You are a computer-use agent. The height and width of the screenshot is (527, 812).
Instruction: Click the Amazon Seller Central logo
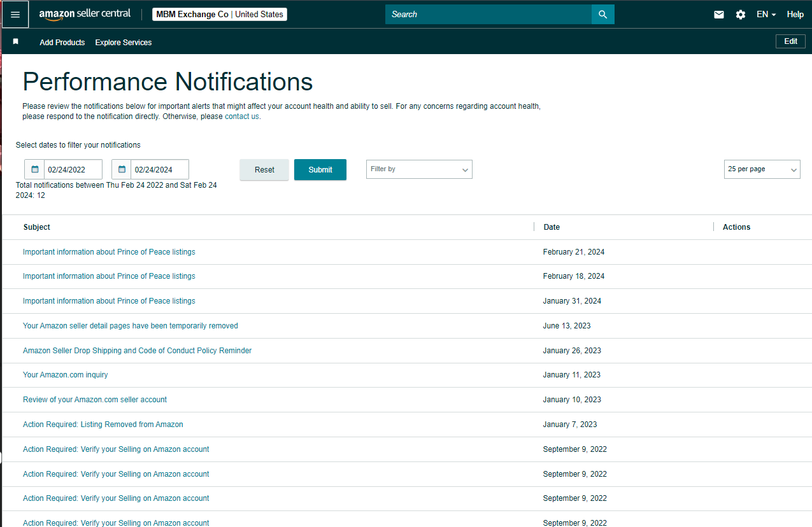pos(85,14)
